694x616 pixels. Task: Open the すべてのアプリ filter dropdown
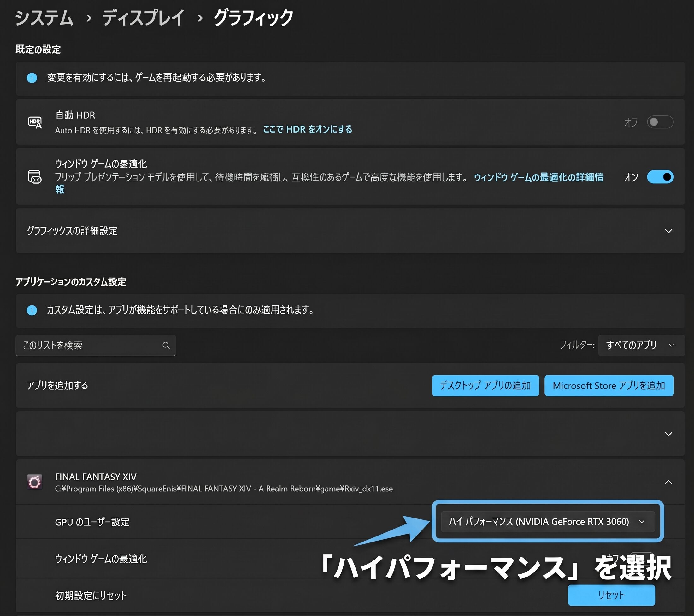(x=641, y=345)
